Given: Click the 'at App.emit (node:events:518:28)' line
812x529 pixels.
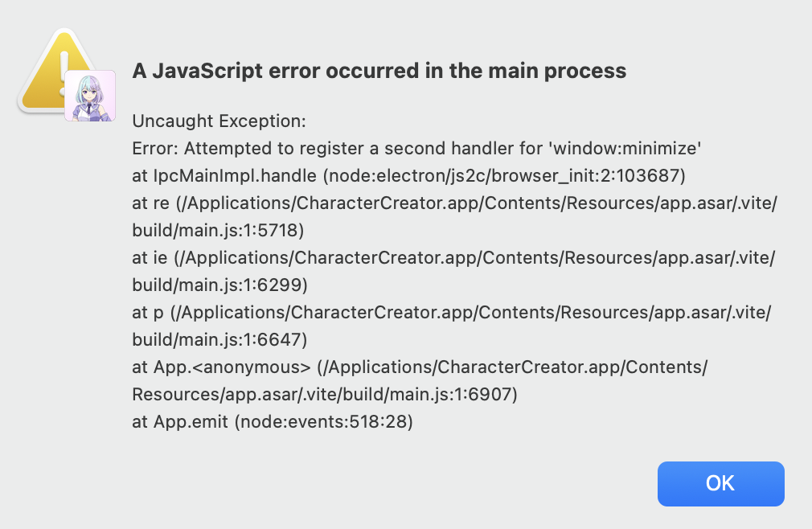Looking at the screenshot, I should point(272,422).
